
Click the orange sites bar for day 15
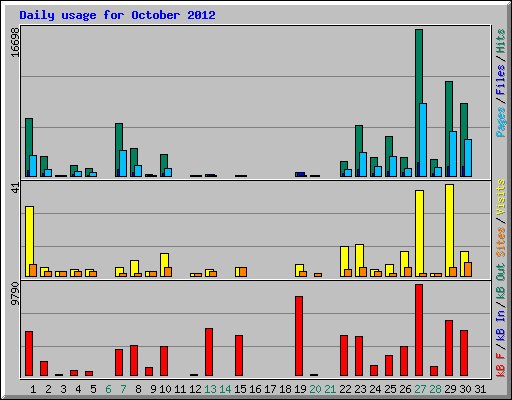pos(243,272)
